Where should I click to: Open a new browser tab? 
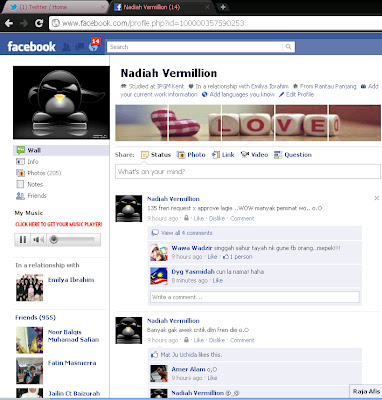click(x=223, y=7)
